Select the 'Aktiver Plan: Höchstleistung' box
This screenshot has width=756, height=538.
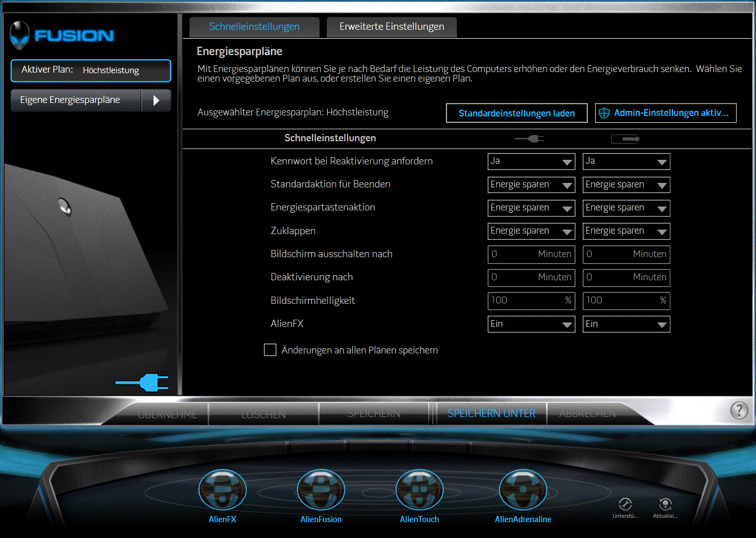91,70
